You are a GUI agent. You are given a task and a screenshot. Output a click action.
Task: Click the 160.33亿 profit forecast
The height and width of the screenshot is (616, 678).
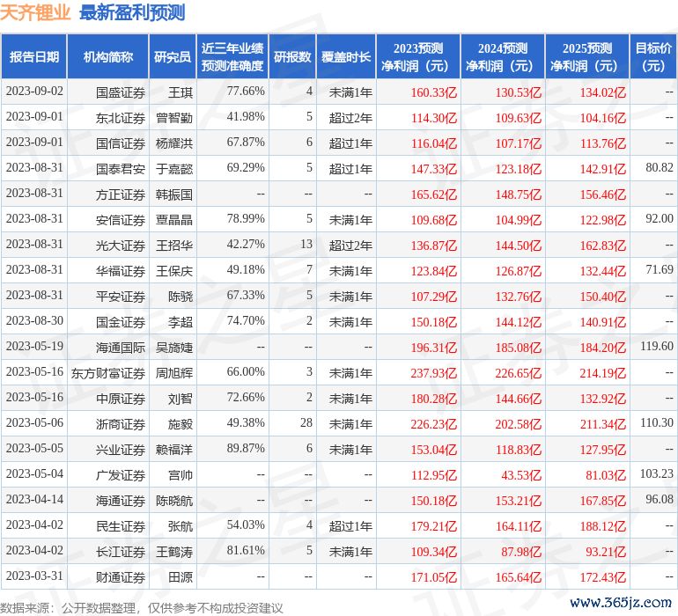[x=434, y=92]
